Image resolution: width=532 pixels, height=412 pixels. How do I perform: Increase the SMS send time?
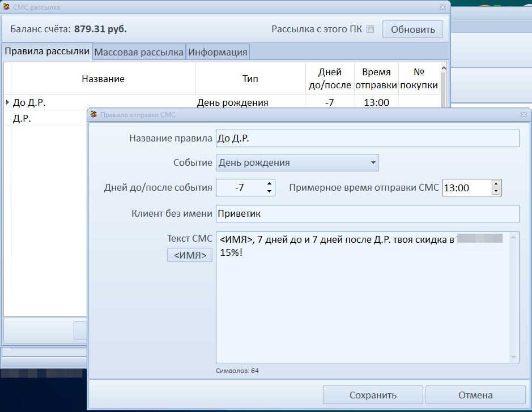[x=496, y=184]
